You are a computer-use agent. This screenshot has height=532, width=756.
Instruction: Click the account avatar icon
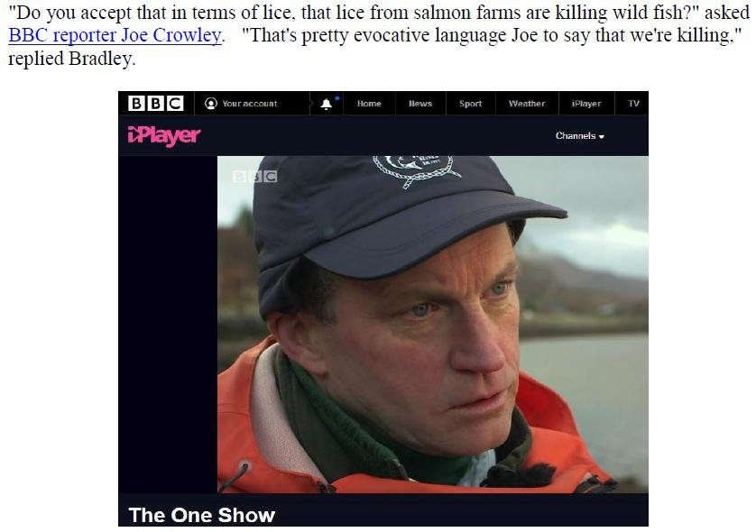point(211,104)
